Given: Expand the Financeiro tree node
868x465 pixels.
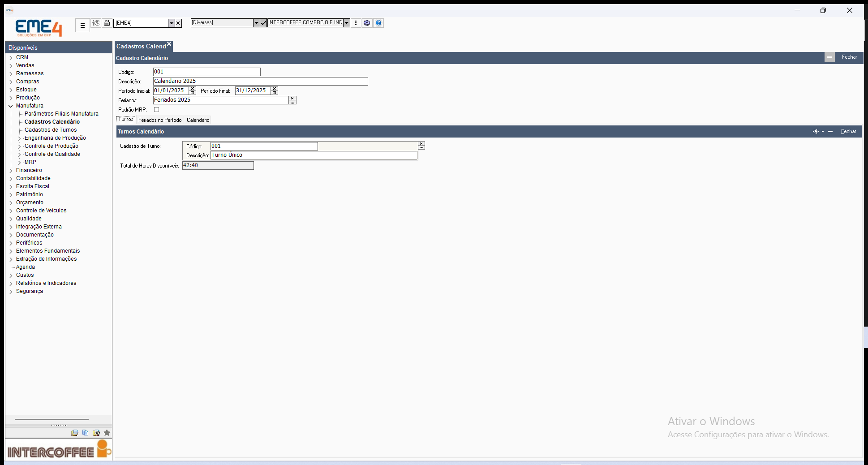Looking at the screenshot, I should [11, 171].
